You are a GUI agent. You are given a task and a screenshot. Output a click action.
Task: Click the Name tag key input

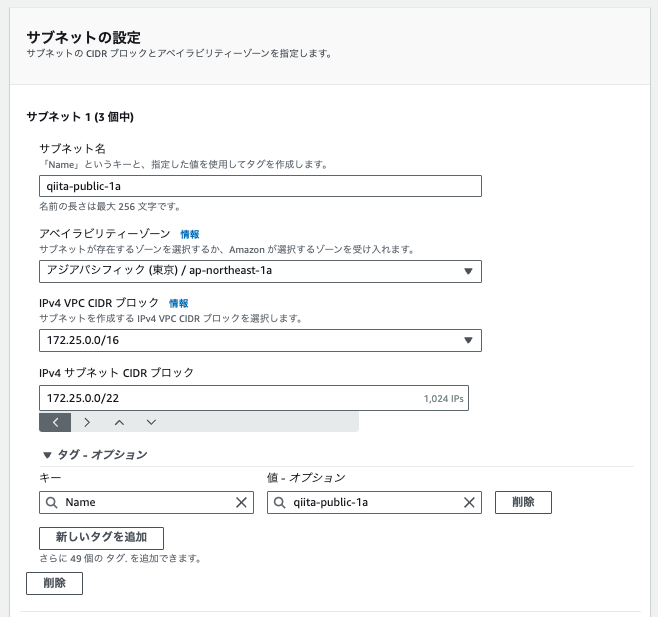pyautogui.click(x=146, y=502)
